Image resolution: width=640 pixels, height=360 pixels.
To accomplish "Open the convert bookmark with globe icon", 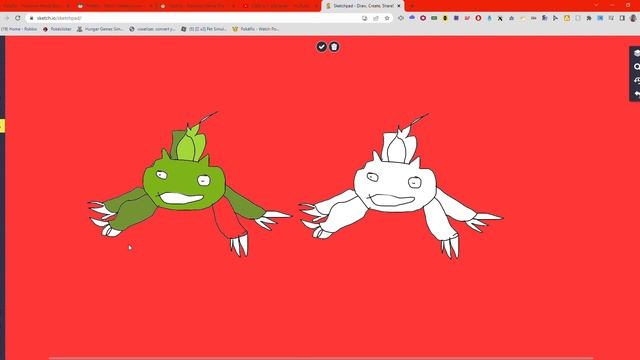I will tap(152, 29).
